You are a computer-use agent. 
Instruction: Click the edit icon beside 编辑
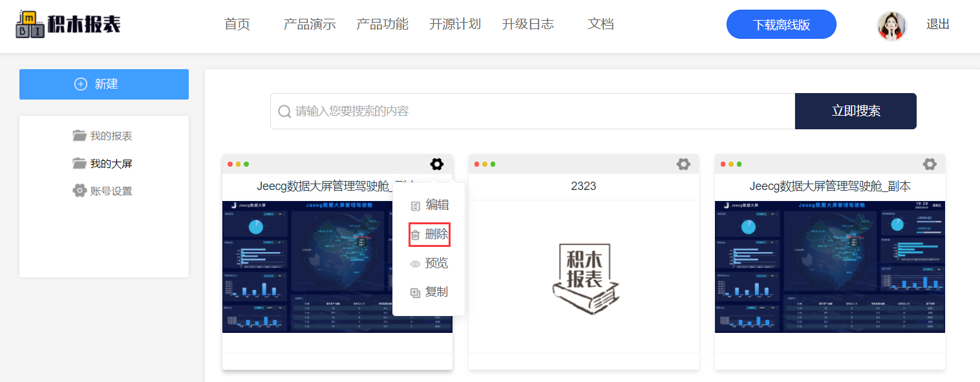coord(416,206)
